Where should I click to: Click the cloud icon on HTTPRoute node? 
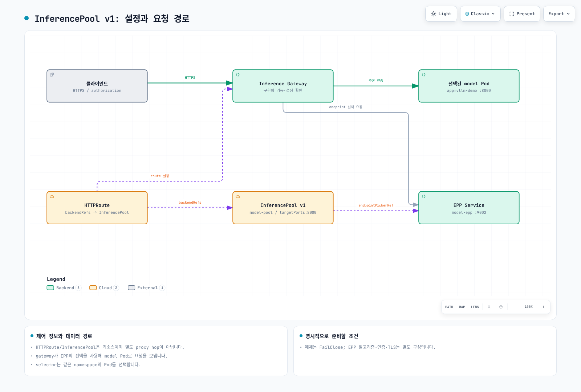click(52, 197)
